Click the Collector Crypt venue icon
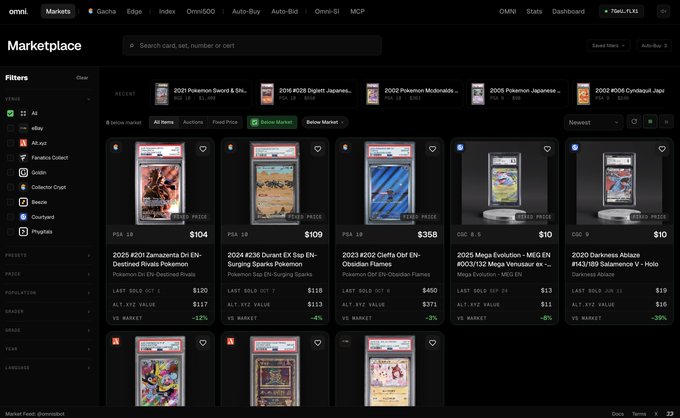 [23, 187]
